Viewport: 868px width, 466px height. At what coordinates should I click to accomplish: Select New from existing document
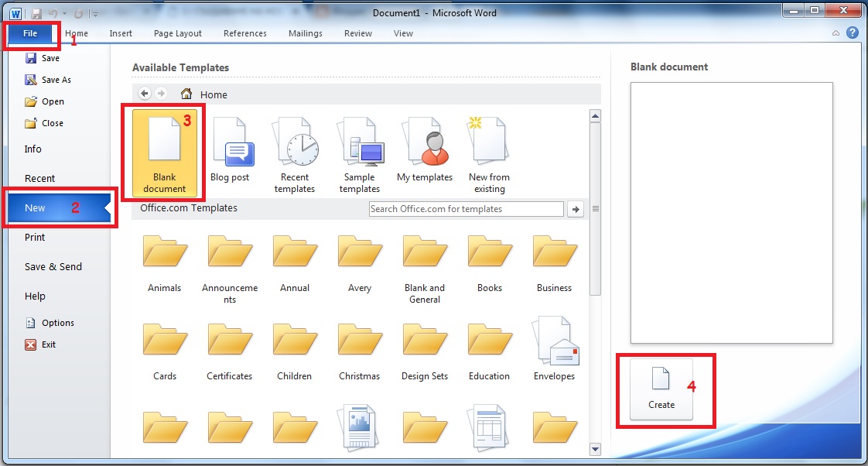(x=488, y=147)
